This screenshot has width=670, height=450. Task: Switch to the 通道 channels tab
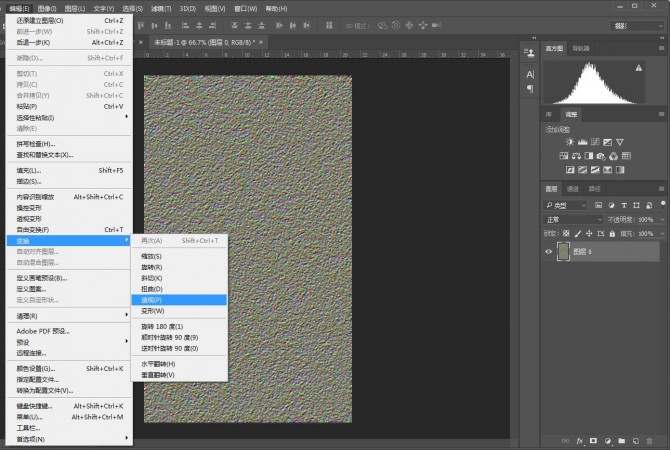[x=573, y=188]
